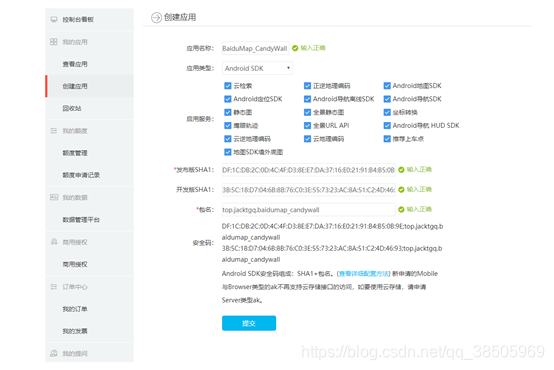Click the 开发版SHA1 input field
This screenshot has height=370, width=554.
click(x=308, y=189)
